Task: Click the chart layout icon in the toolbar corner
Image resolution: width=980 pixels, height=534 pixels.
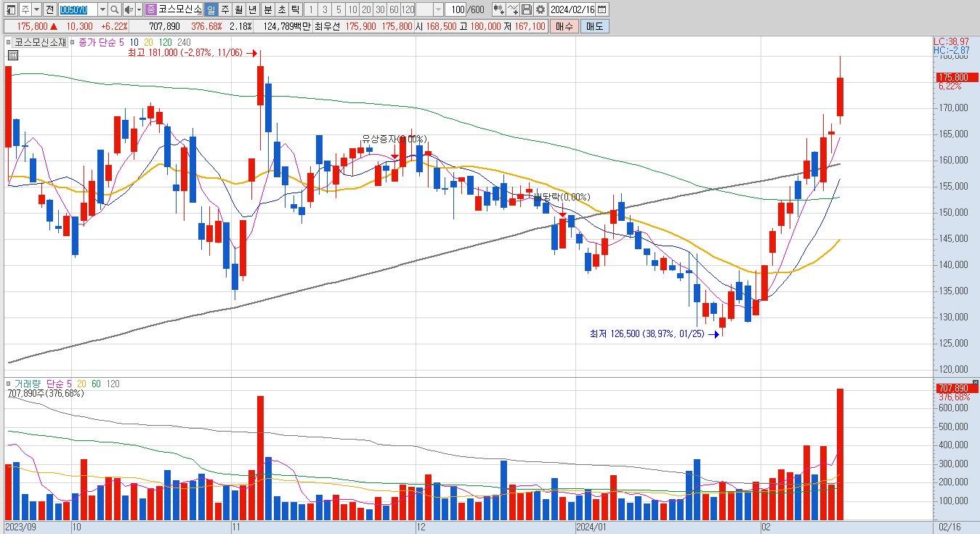Action: click(11, 9)
